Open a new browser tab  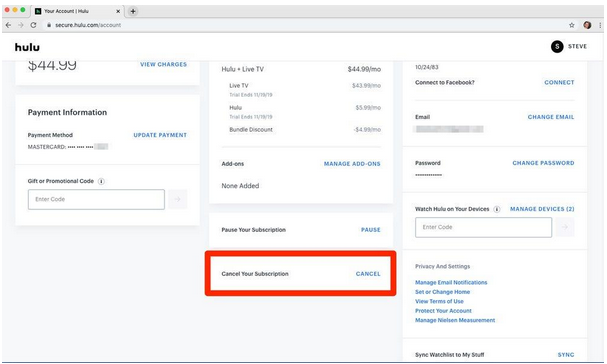point(133,11)
